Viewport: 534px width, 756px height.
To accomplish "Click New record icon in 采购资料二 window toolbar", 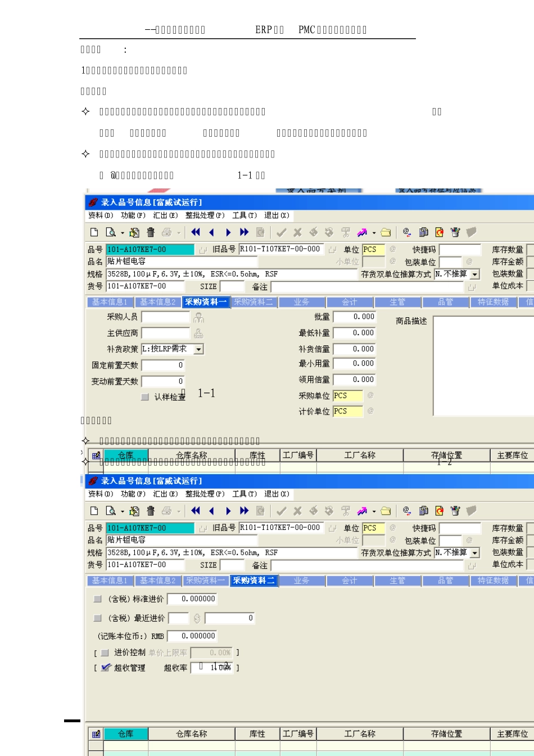I will click(94, 511).
